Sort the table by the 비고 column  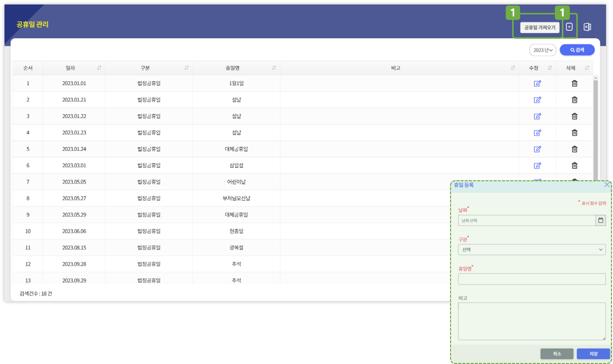coord(513,68)
